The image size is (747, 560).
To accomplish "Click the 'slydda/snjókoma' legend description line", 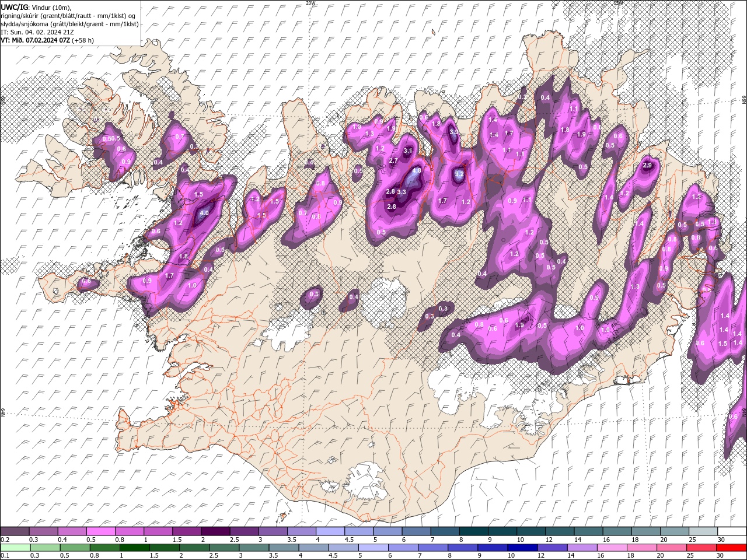I will click(x=70, y=24).
